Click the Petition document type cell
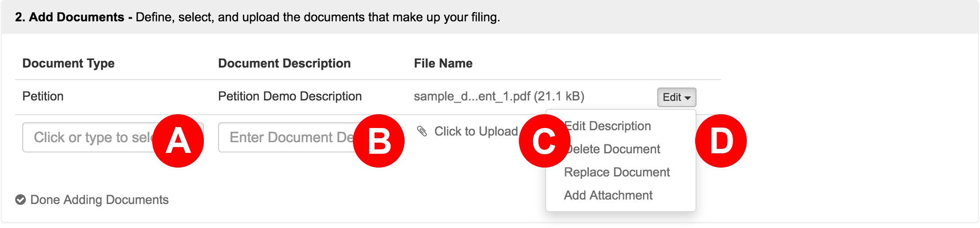This screenshot has width=980, height=228. 43,96
